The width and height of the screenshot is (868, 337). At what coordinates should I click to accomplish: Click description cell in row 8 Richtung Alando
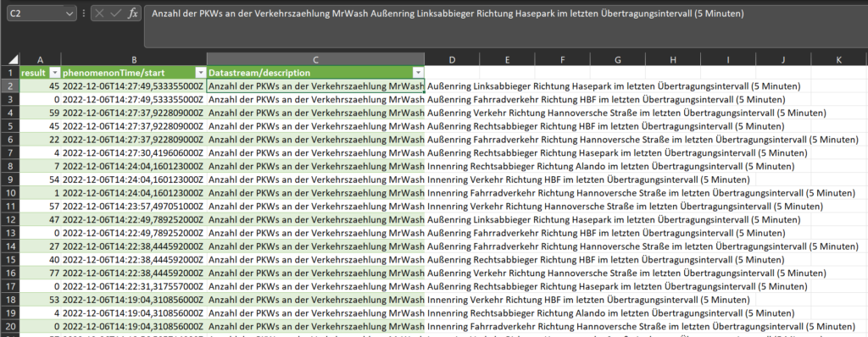click(315, 166)
